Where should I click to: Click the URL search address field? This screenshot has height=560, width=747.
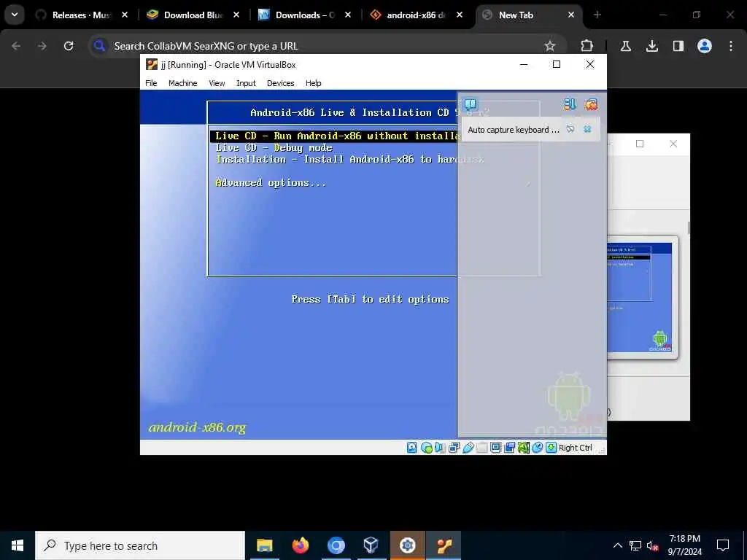point(314,46)
